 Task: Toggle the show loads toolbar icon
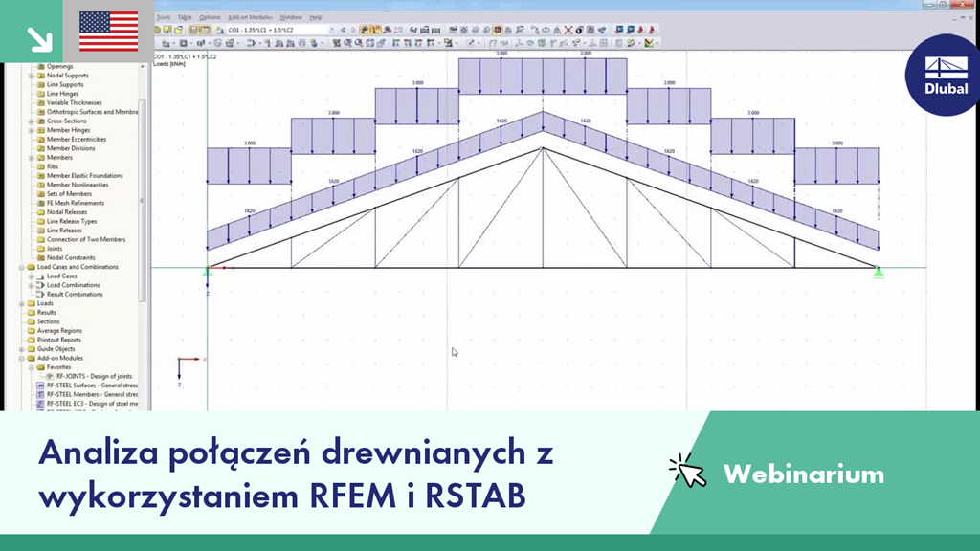click(365, 30)
